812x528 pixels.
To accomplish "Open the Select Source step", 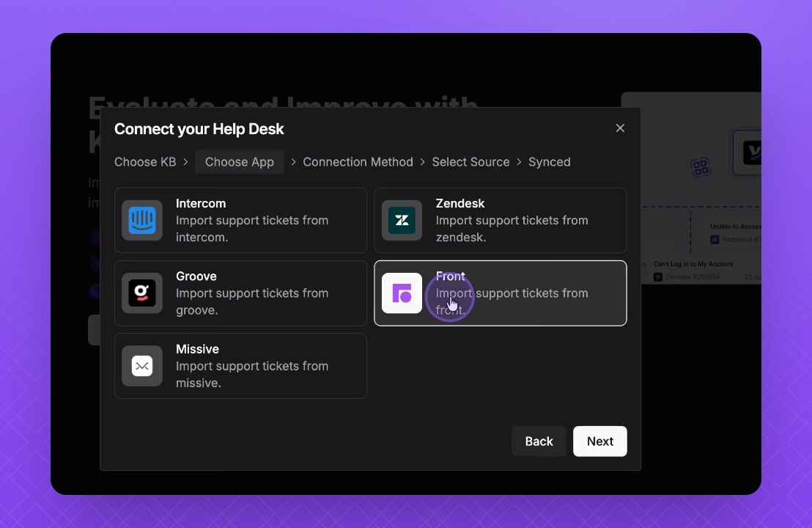I will (x=470, y=162).
